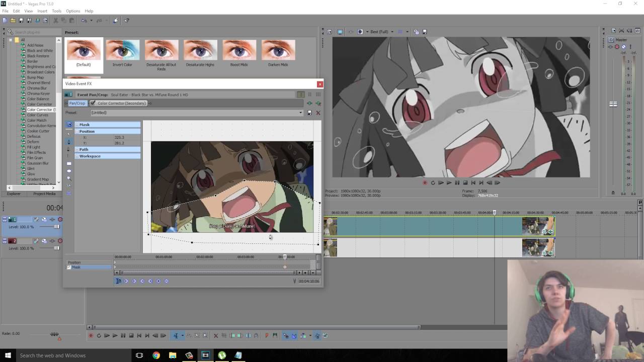Open File Explorer from taskbar
Screen dimensions: 644x362
pyautogui.click(x=173, y=355)
